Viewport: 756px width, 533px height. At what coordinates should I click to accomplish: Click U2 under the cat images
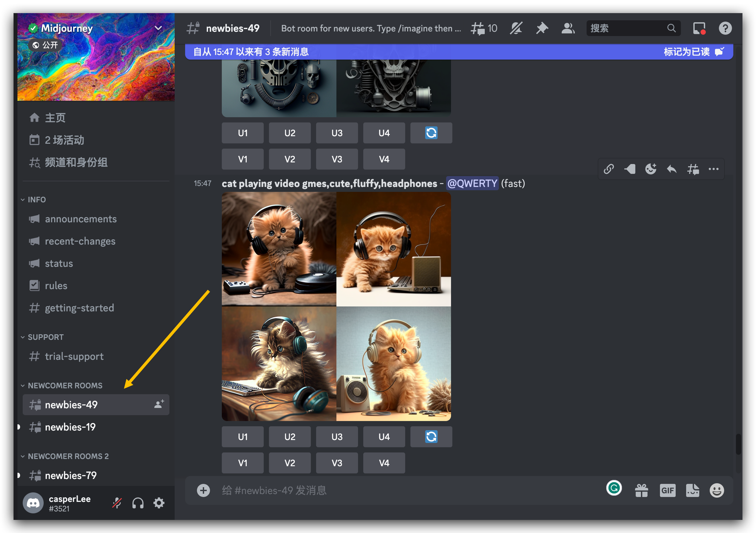tap(290, 437)
